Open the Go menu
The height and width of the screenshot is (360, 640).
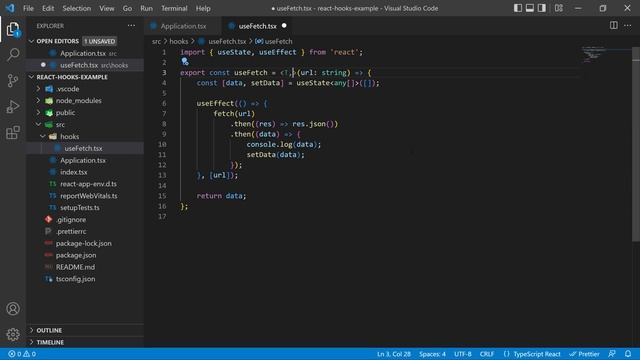pos(127,8)
